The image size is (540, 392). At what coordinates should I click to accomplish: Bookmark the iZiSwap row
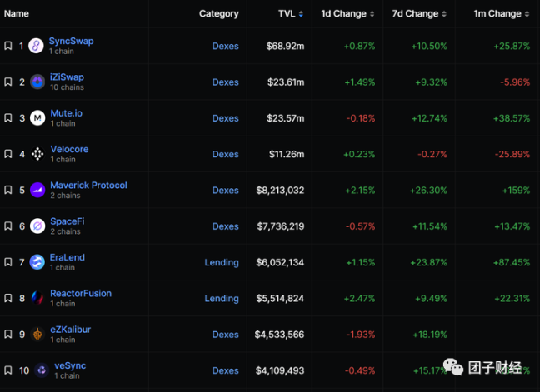pos(8,82)
